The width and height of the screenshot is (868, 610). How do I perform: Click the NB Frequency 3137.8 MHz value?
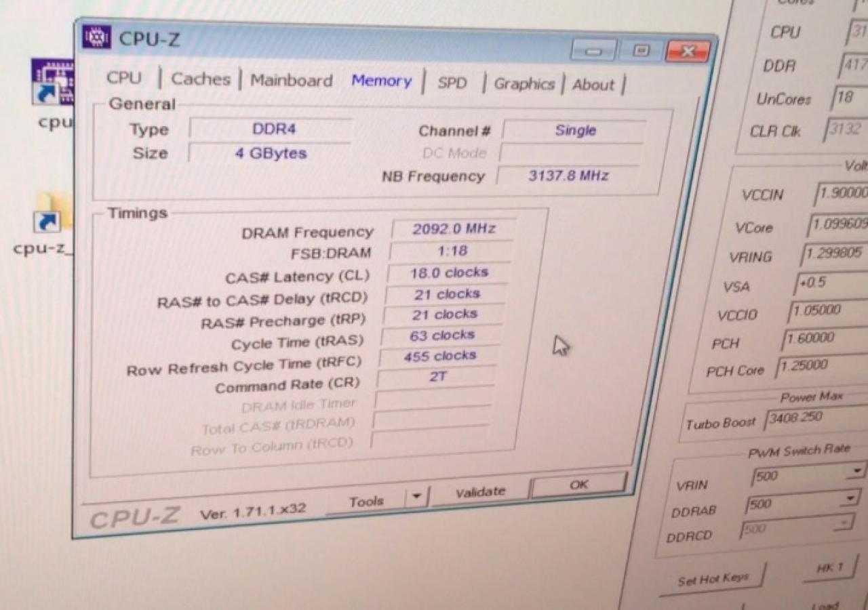point(568,176)
